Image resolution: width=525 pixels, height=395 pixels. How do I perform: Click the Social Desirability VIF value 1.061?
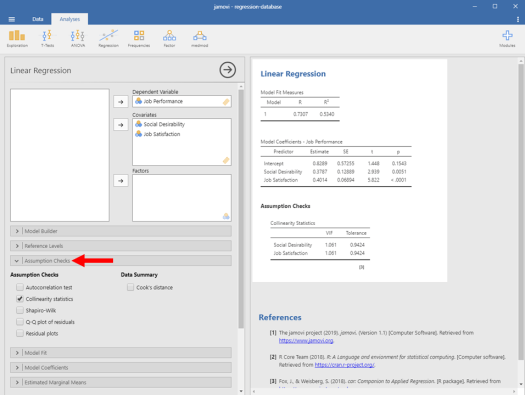coord(330,245)
